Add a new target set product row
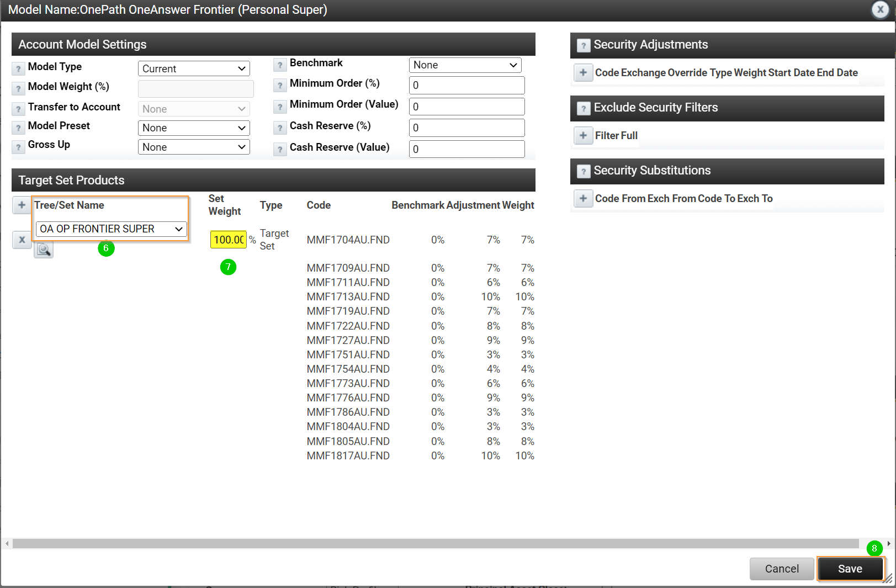 tap(22, 205)
